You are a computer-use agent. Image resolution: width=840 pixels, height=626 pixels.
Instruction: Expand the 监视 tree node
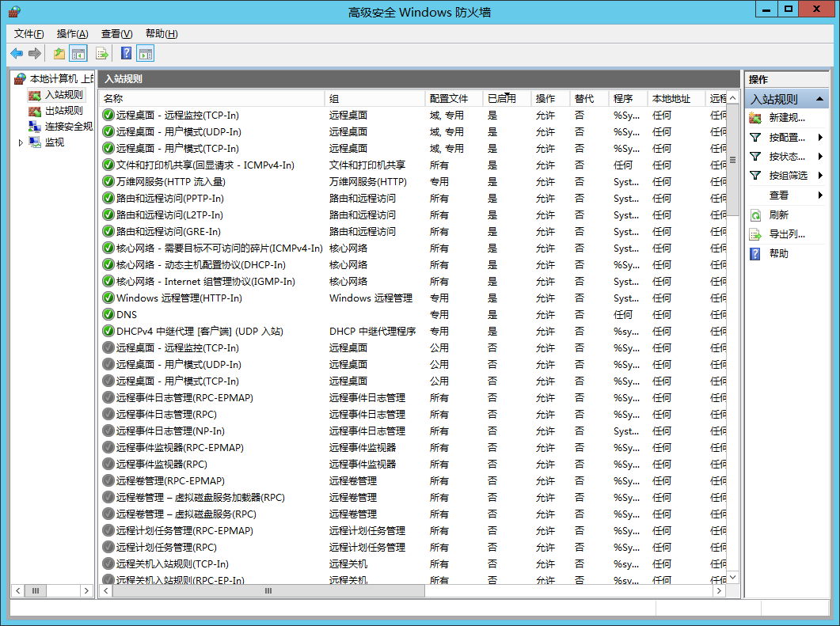pos(21,142)
